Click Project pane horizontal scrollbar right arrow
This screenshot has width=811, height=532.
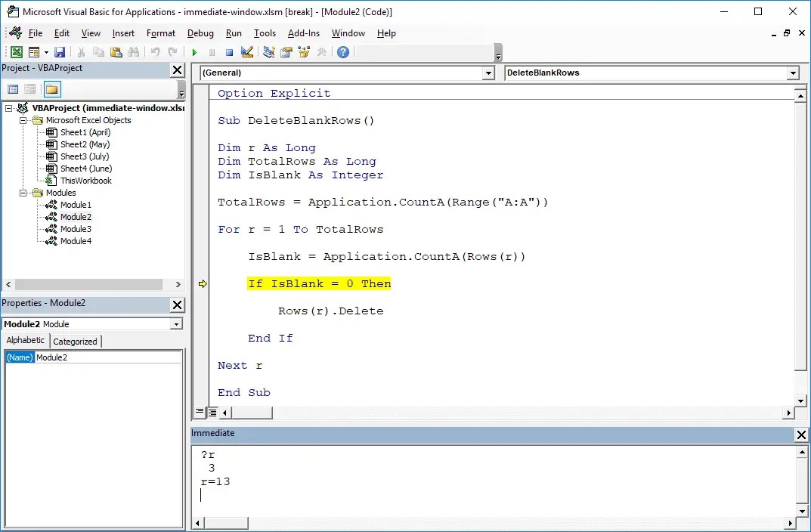[x=178, y=284]
